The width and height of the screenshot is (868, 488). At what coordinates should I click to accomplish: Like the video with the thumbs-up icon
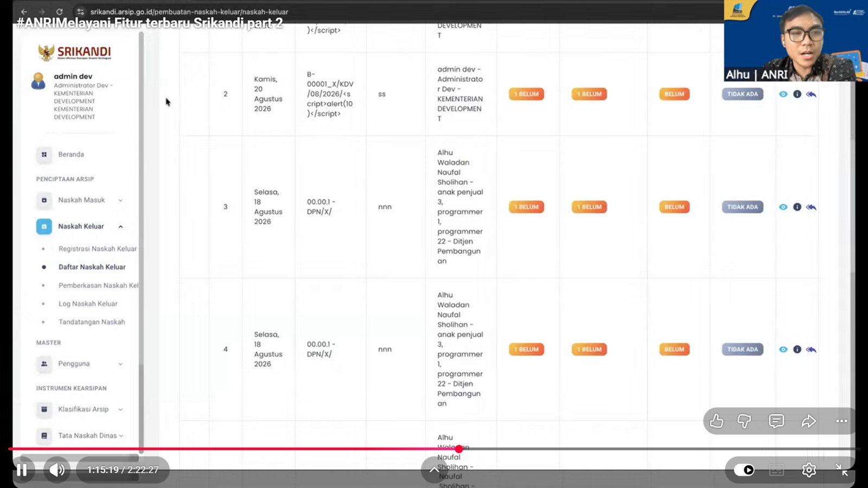point(717,421)
